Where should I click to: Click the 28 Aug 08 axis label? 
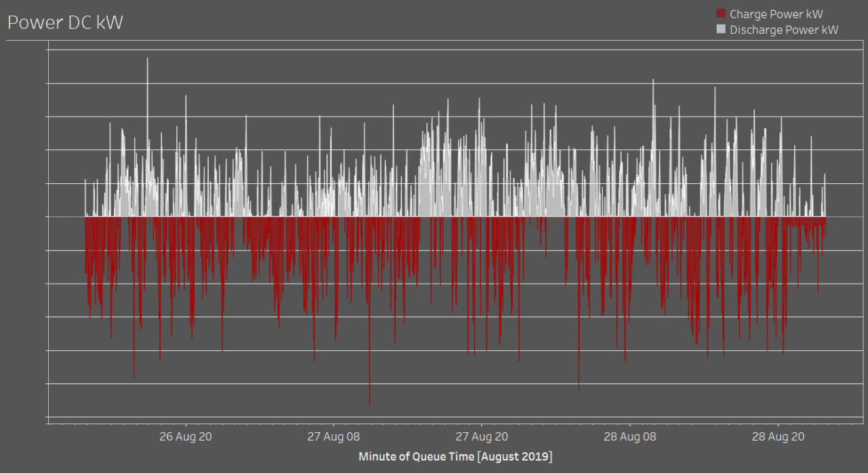[x=630, y=436]
